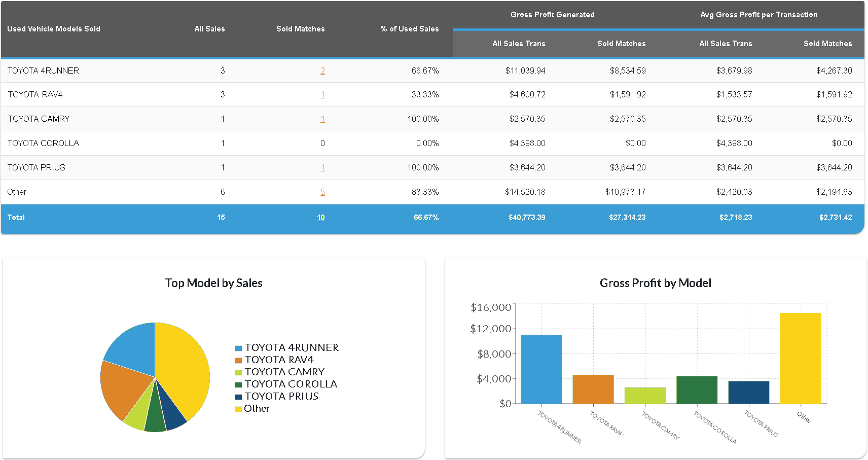Viewport: 868px width, 460px height.
Task: Open the Total sold matches link
Action: (x=321, y=218)
